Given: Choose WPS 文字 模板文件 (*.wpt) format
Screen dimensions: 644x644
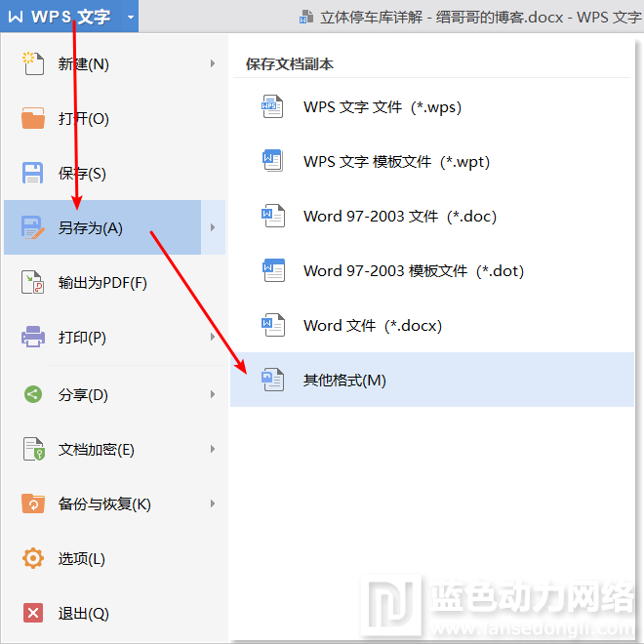Looking at the screenshot, I should click(x=395, y=162).
